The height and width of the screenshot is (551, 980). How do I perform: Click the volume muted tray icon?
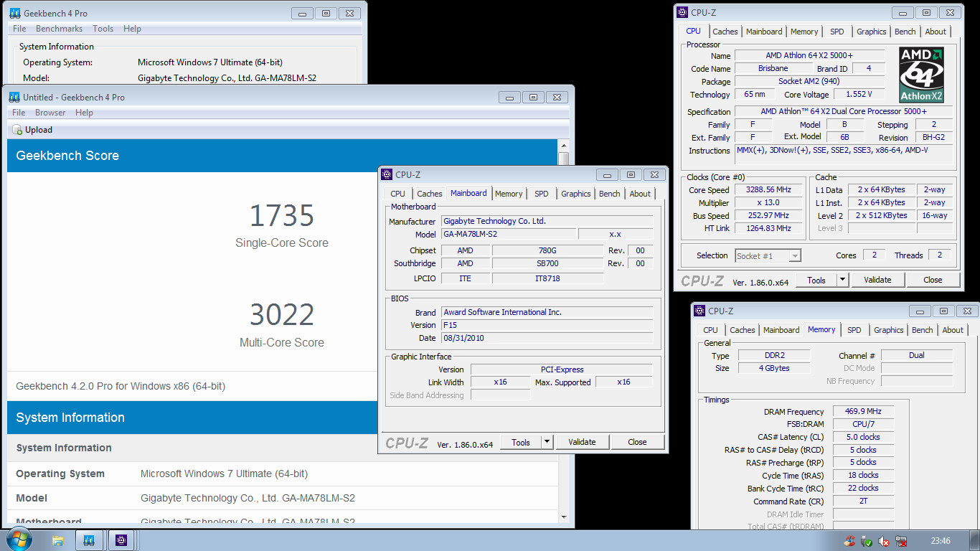point(885,541)
